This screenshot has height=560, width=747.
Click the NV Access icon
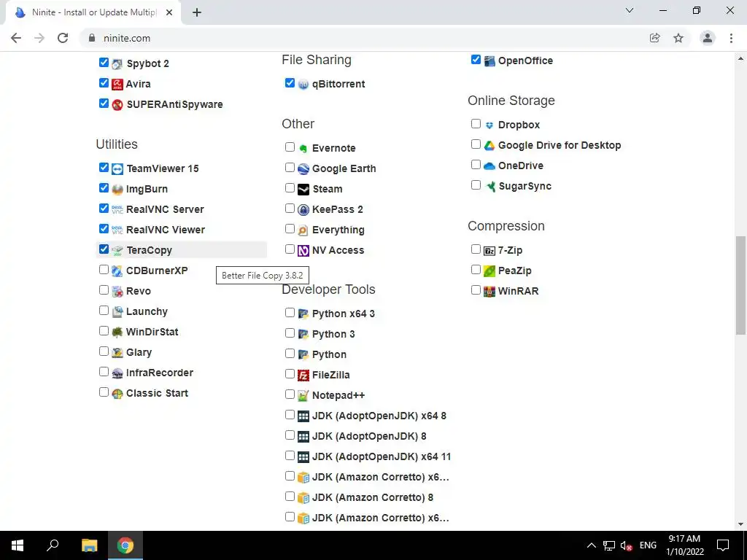[303, 251]
